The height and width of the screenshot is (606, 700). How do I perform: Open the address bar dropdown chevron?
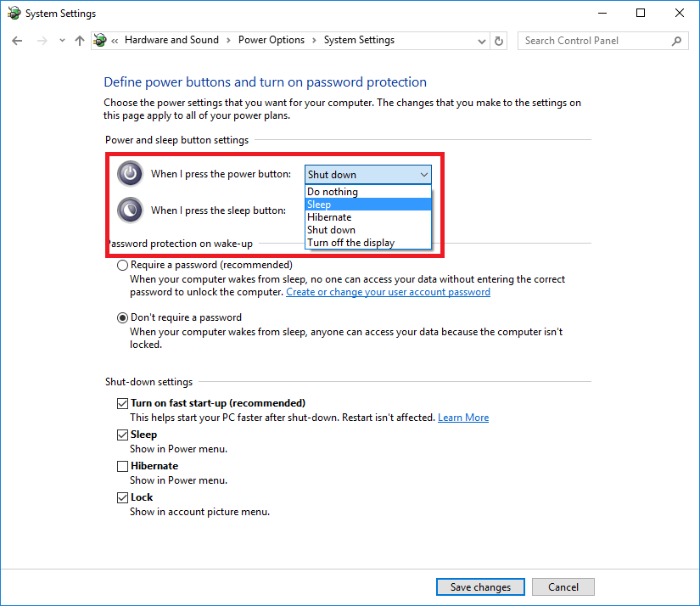(481, 40)
